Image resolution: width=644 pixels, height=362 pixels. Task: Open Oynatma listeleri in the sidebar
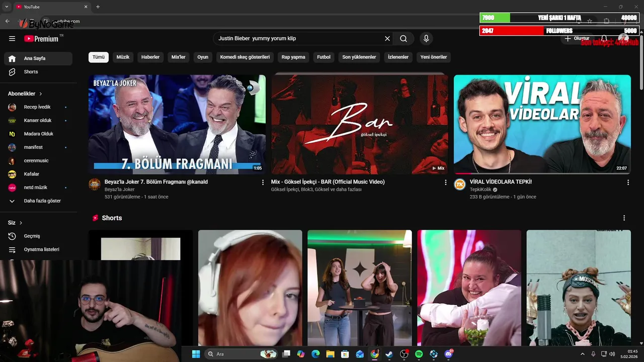pyautogui.click(x=38, y=249)
